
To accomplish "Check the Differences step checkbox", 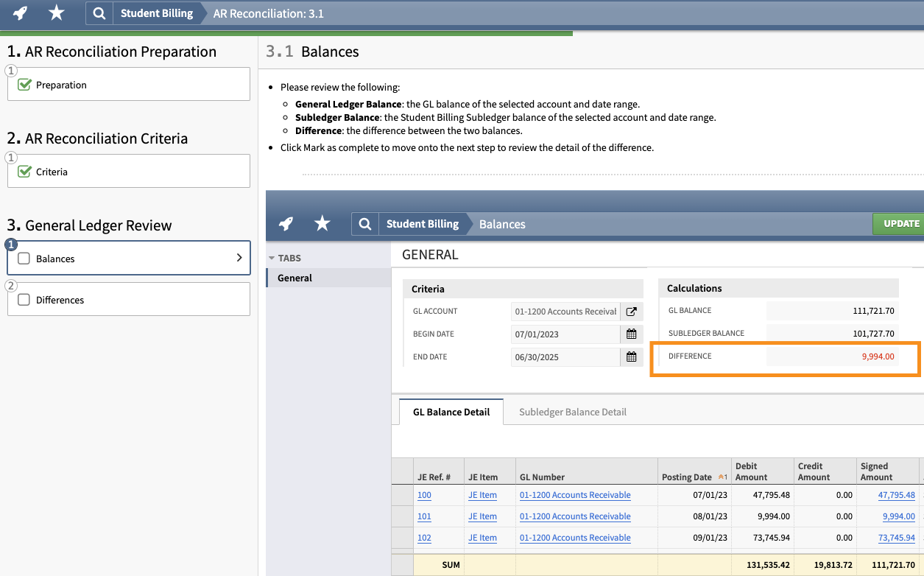I will coord(24,300).
